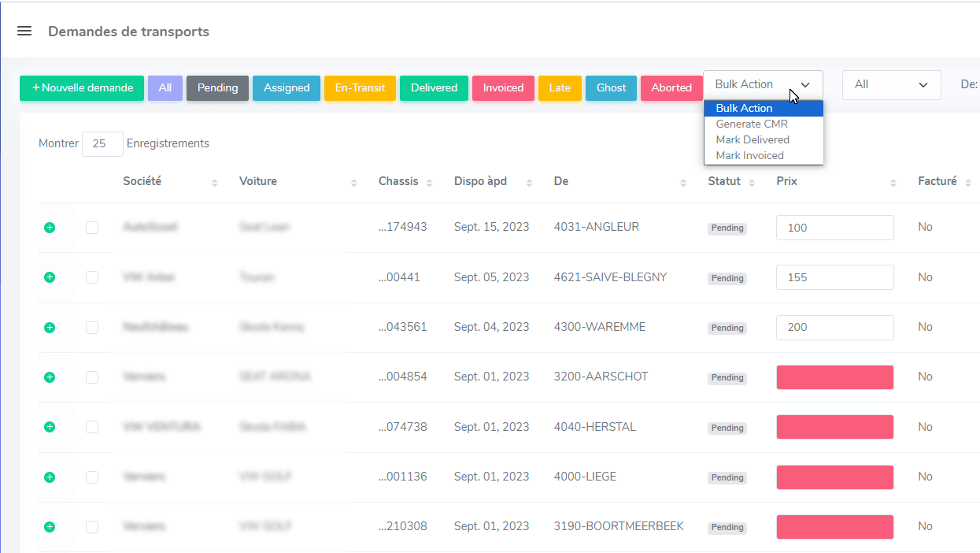Expand row details for chassis ...00441
The width and height of the screenshot is (980, 553).
click(x=50, y=277)
